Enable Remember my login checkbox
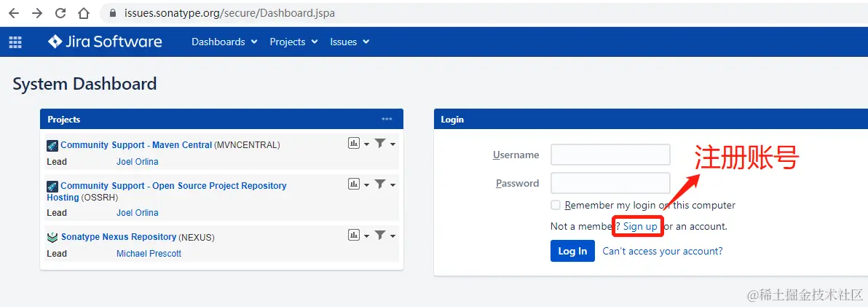 click(556, 205)
